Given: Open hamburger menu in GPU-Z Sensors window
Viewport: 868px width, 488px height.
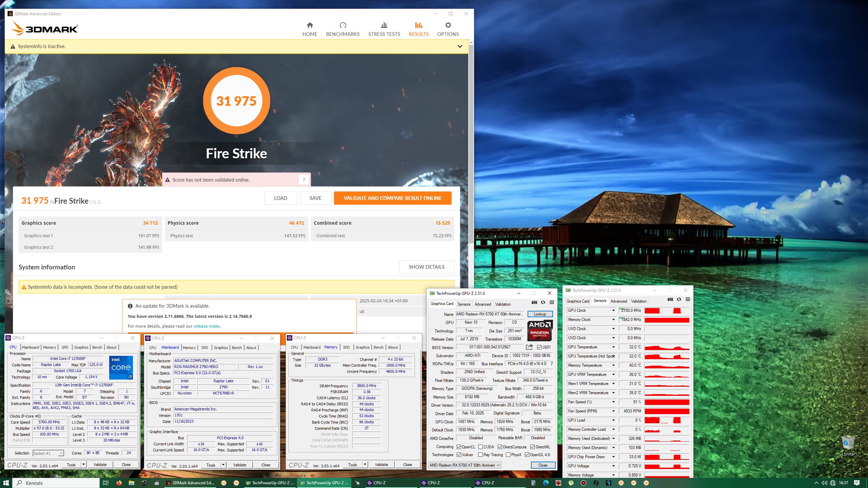Looking at the screenshot, I should [x=688, y=299].
